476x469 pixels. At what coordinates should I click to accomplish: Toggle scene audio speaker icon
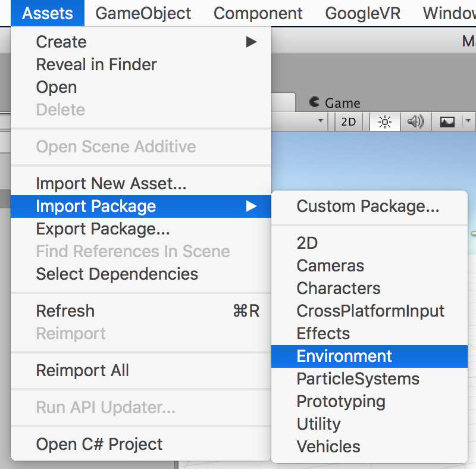pyautogui.click(x=415, y=122)
